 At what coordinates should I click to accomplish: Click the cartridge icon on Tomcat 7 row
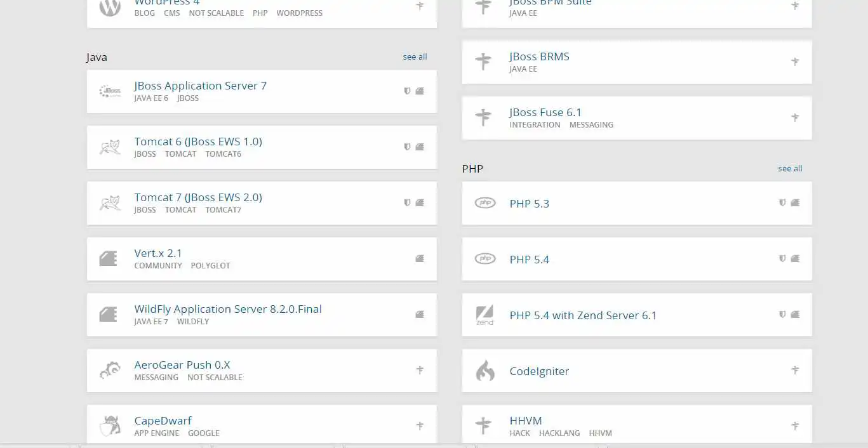[x=420, y=202]
